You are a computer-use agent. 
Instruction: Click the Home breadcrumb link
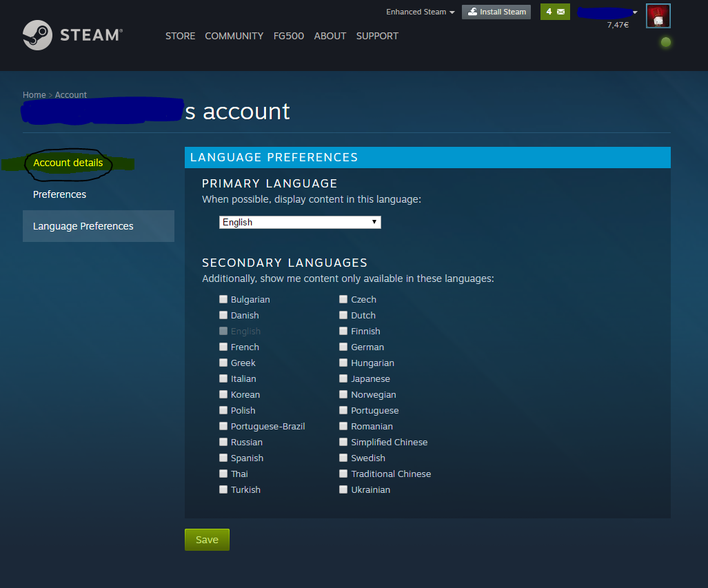pyautogui.click(x=34, y=95)
